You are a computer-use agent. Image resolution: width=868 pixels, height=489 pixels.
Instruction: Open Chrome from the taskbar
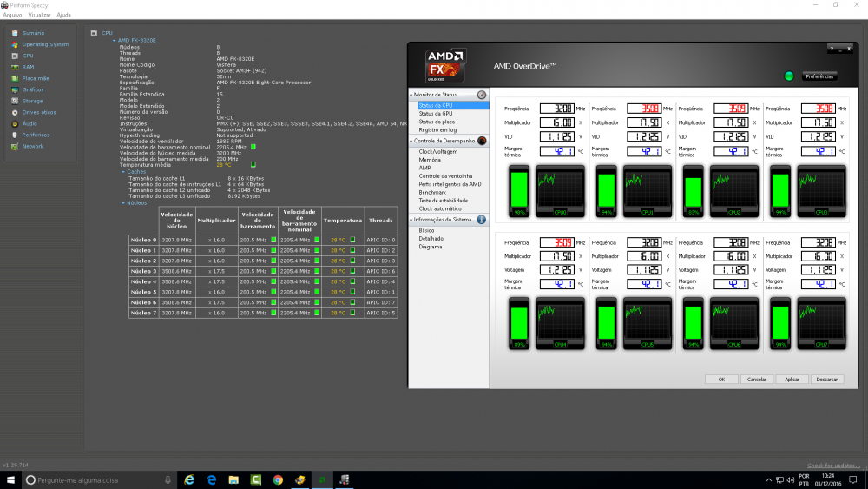(x=278, y=479)
